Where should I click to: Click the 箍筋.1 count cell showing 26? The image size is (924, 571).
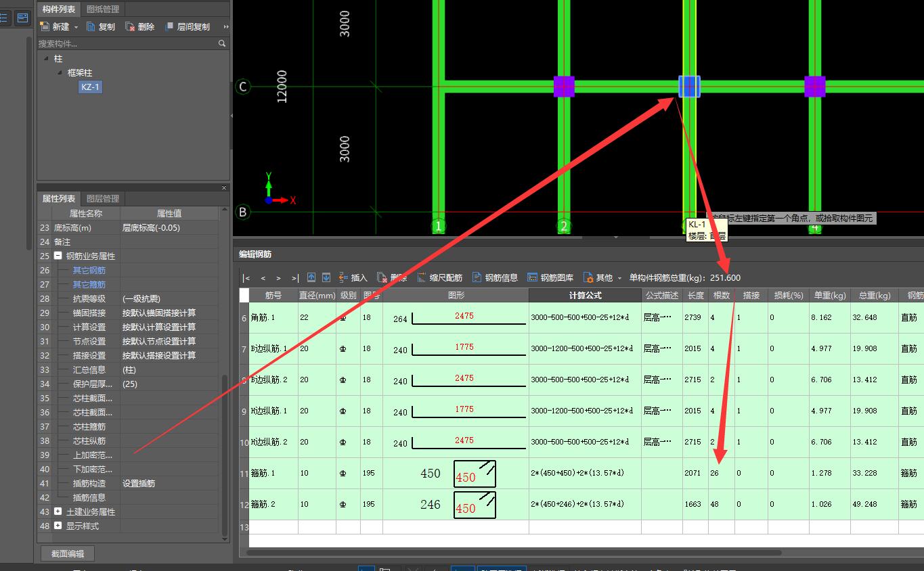coord(722,473)
